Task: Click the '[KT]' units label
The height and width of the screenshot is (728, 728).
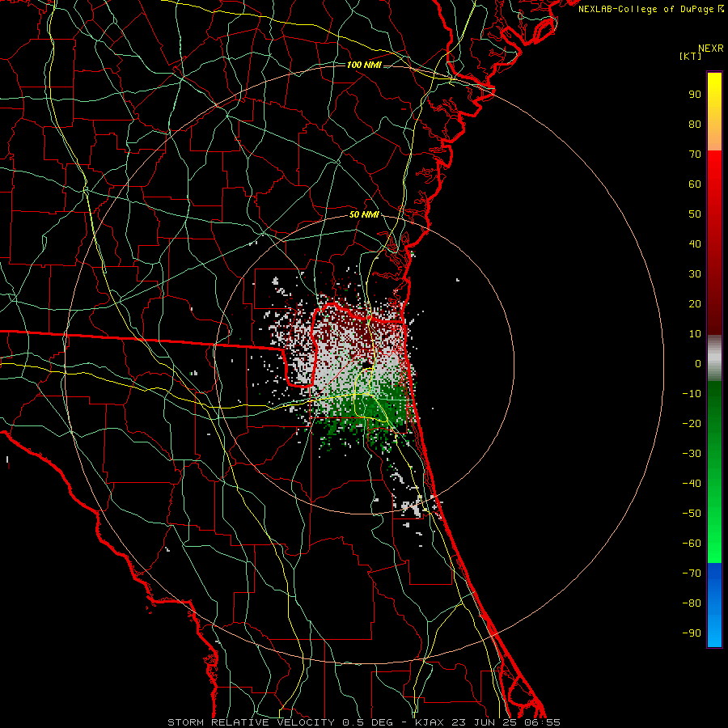Action: [691, 56]
